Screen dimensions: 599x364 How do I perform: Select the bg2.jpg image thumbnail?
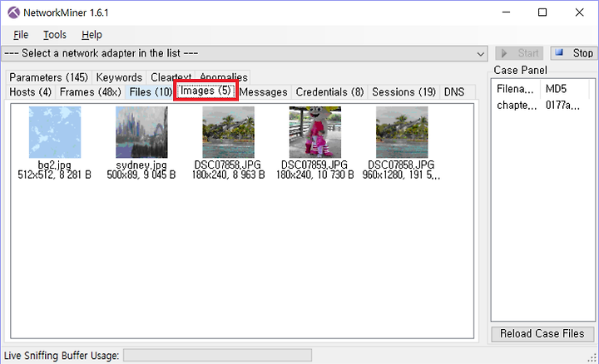tap(55, 132)
